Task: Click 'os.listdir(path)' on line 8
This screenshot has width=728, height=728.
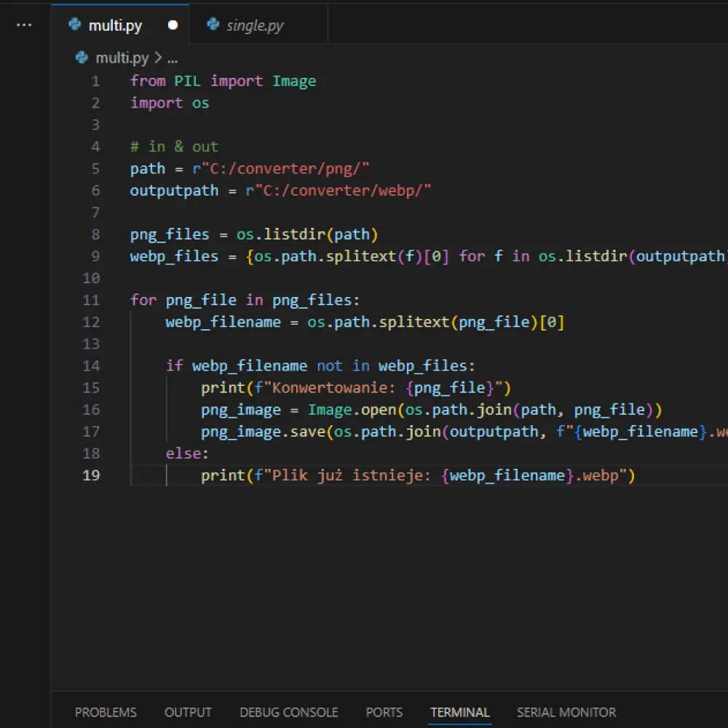Action: (307, 234)
